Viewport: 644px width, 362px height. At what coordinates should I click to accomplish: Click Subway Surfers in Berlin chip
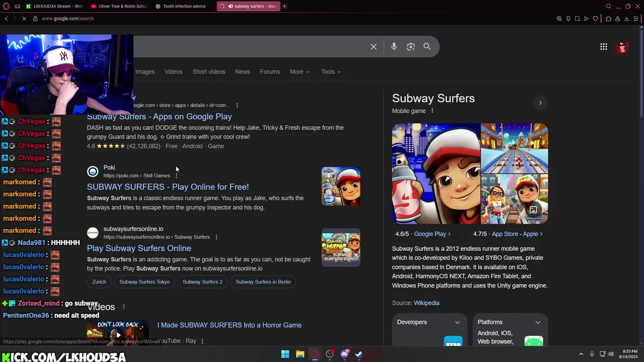coord(263,282)
